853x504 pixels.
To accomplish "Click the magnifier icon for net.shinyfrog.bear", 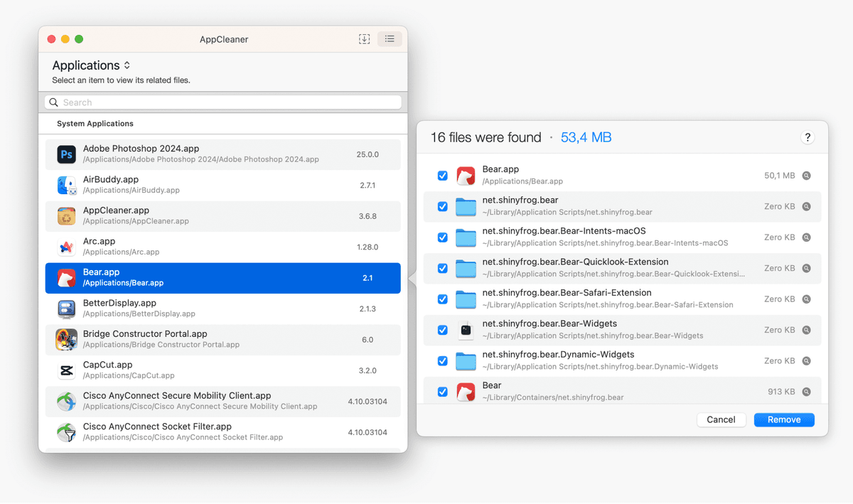I will pos(806,207).
